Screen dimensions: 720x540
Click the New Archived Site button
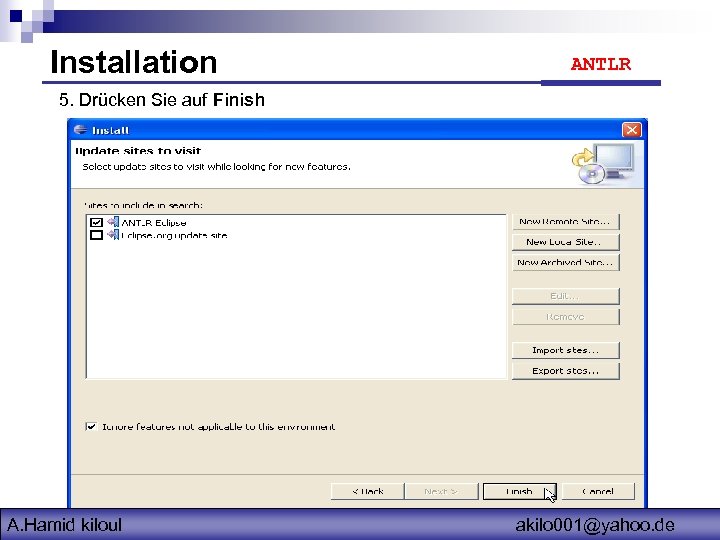tap(565, 263)
